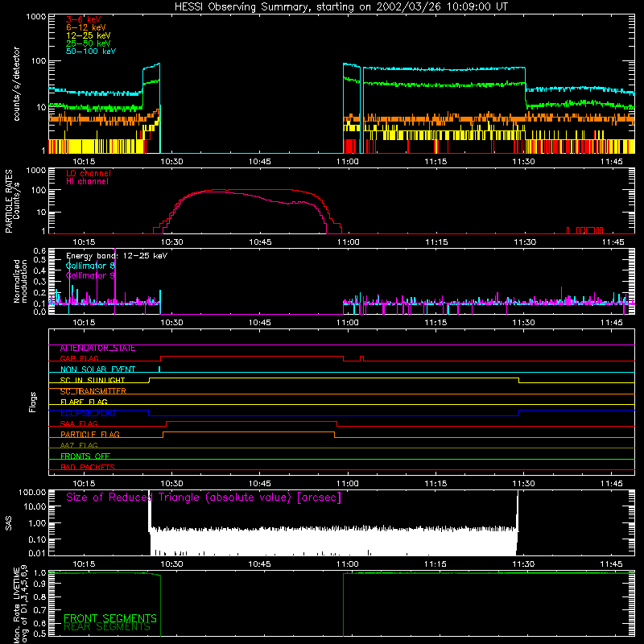Click the SAS axis label

coord(8,523)
